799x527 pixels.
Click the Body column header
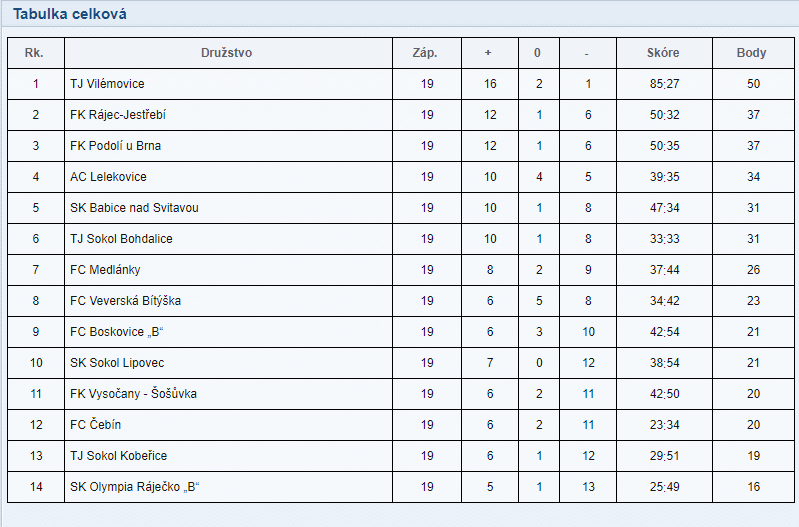[x=751, y=52]
